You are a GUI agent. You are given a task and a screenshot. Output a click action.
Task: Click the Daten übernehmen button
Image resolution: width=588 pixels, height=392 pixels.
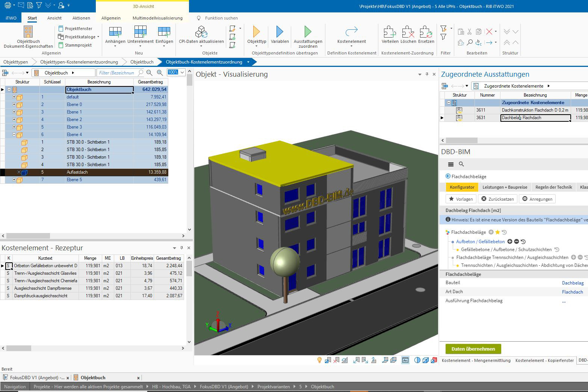[473, 349]
